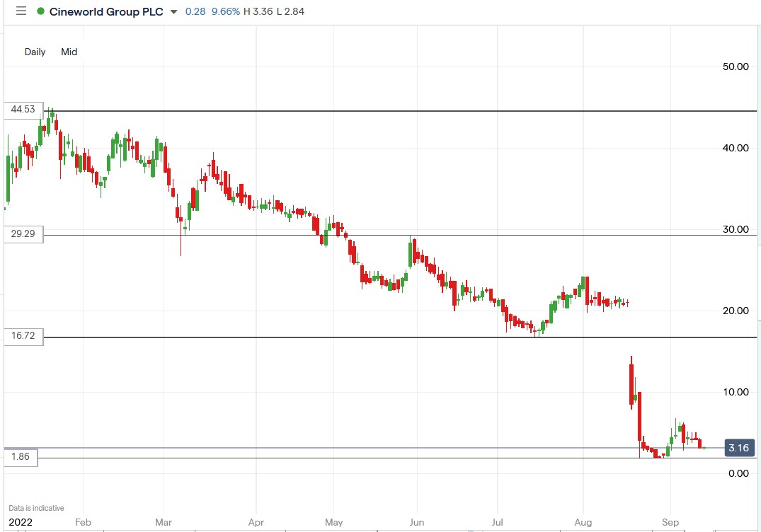Click Jun on the time axis
This screenshot has width=761, height=532.
point(416,522)
